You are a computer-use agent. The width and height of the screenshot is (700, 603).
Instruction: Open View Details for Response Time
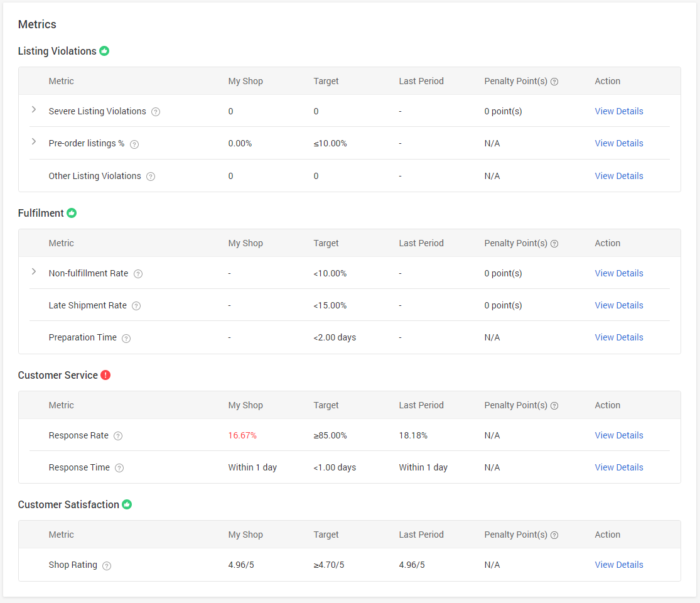pyautogui.click(x=619, y=468)
